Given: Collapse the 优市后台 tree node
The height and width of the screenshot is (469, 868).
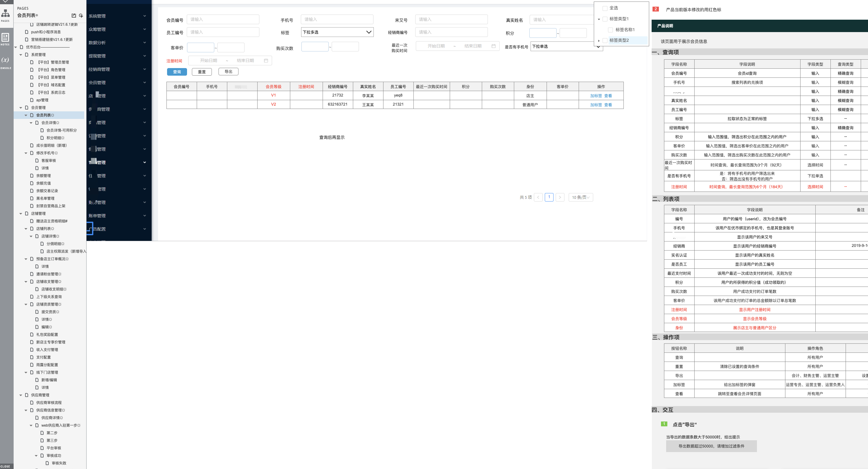Looking at the screenshot, I should [16, 47].
